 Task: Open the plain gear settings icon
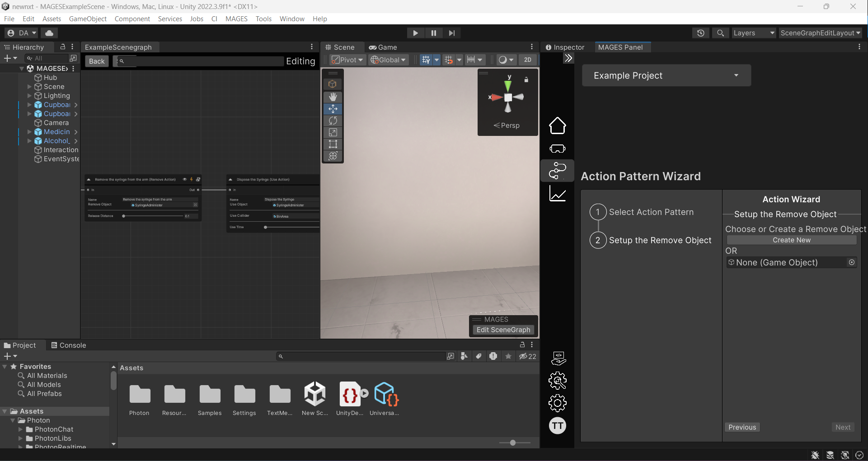pyautogui.click(x=558, y=403)
